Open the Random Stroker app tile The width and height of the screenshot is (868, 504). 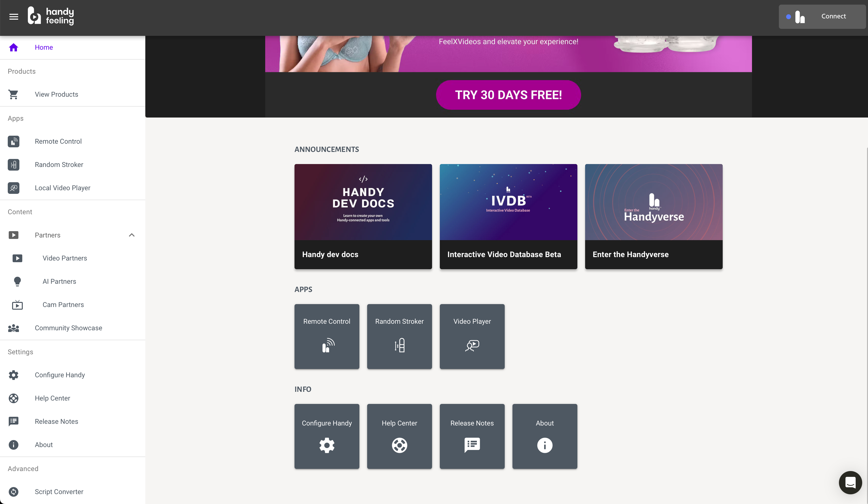pyautogui.click(x=400, y=337)
